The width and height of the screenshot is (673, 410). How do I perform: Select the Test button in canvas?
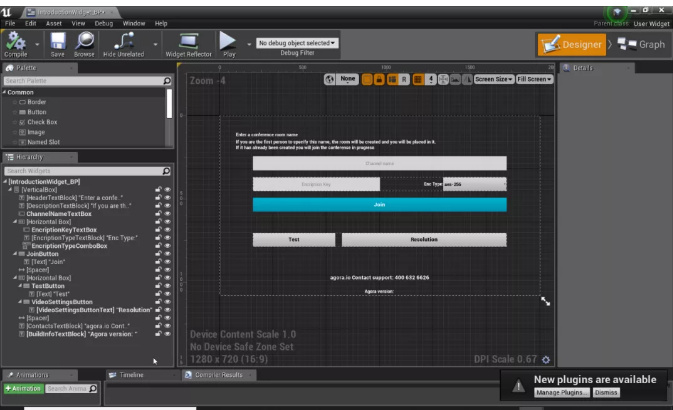(x=294, y=240)
